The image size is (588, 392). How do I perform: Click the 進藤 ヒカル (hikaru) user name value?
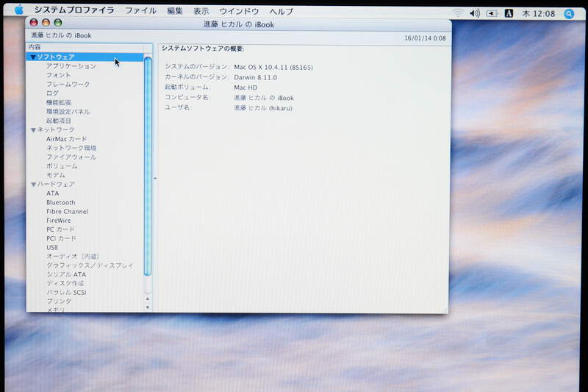pos(263,108)
